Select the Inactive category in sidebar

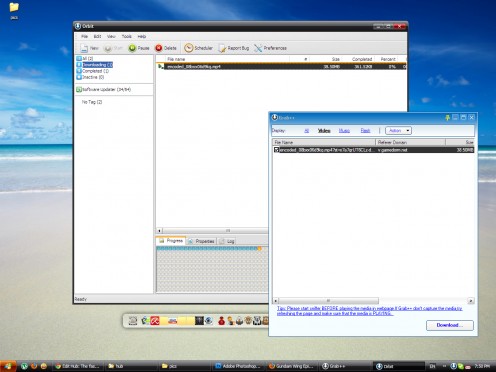[x=90, y=77]
